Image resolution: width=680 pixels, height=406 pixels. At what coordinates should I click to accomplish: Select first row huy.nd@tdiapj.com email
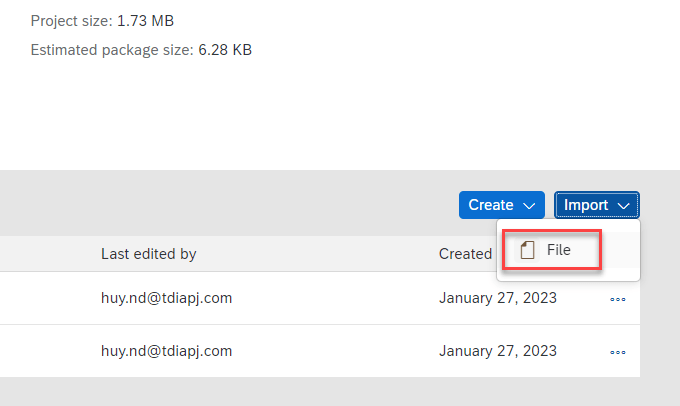coord(166,297)
